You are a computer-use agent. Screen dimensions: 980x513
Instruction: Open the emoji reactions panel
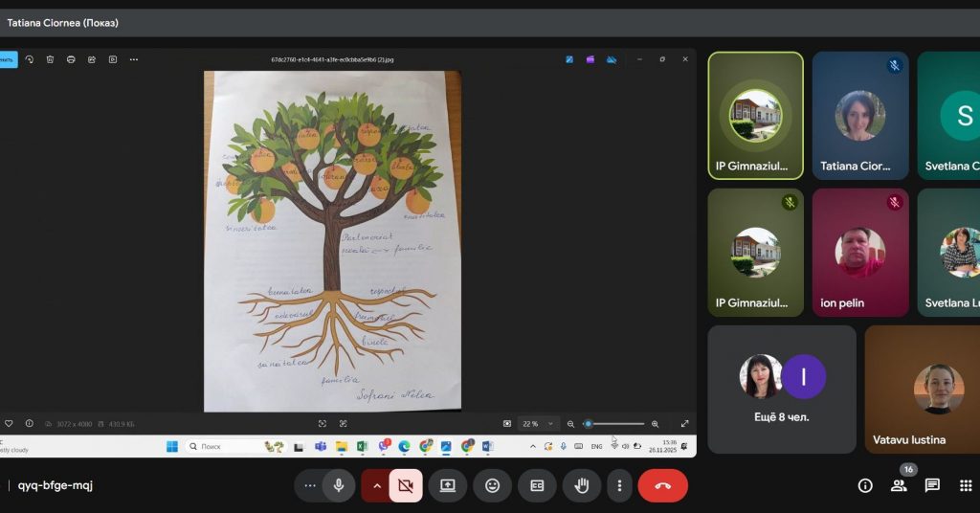coord(492,485)
